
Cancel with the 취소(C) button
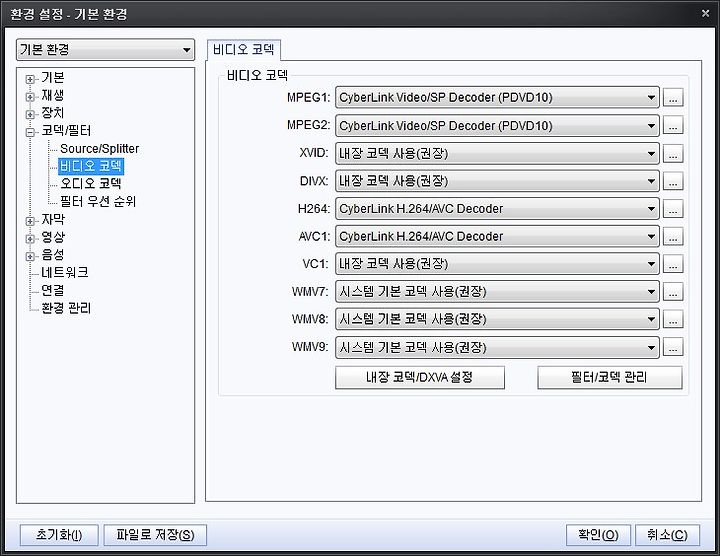667,535
